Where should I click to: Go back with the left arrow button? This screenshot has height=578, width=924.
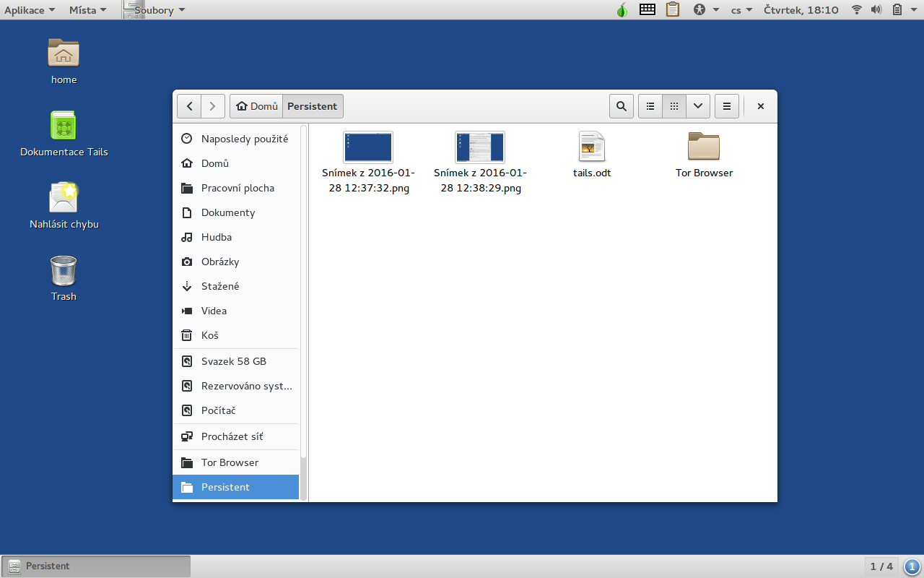[x=189, y=106]
